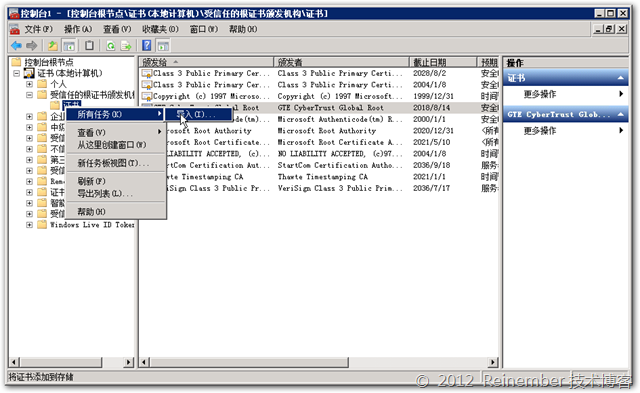Collapse the 证书(本地计算机) tree node
Viewport: 640px width, 393px height.
(17, 73)
